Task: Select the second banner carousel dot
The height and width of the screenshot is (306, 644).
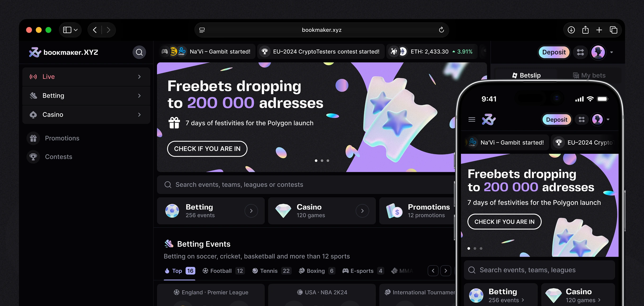Action: coord(322,161)
